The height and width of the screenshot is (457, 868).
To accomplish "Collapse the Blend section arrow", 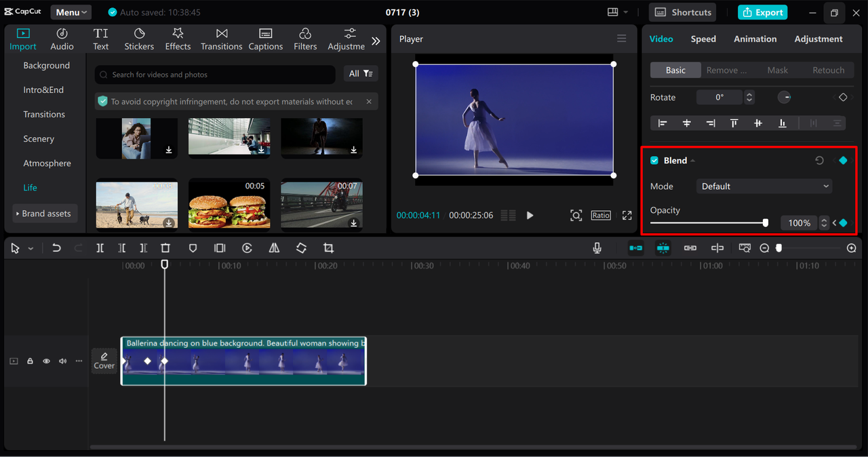I will pos(693,161).
